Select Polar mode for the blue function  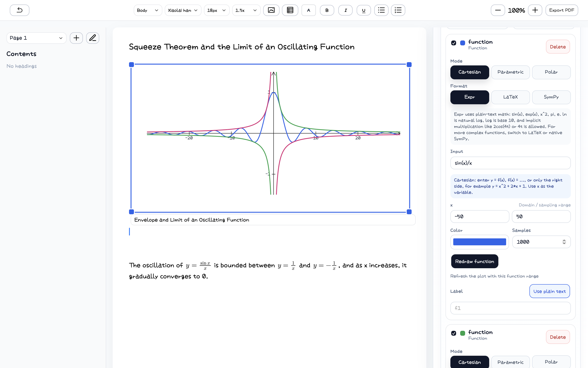551,72
